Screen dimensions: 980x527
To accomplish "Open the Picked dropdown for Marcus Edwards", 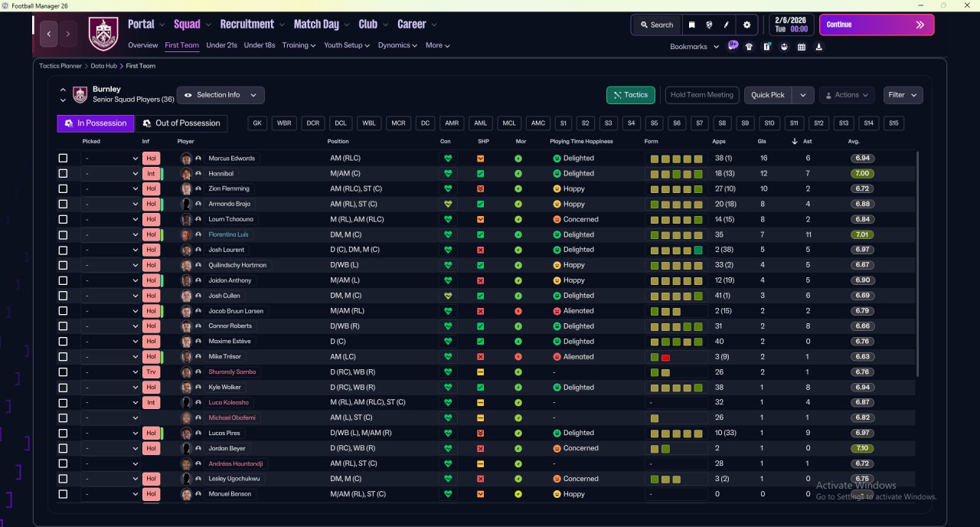I will 110,159.
